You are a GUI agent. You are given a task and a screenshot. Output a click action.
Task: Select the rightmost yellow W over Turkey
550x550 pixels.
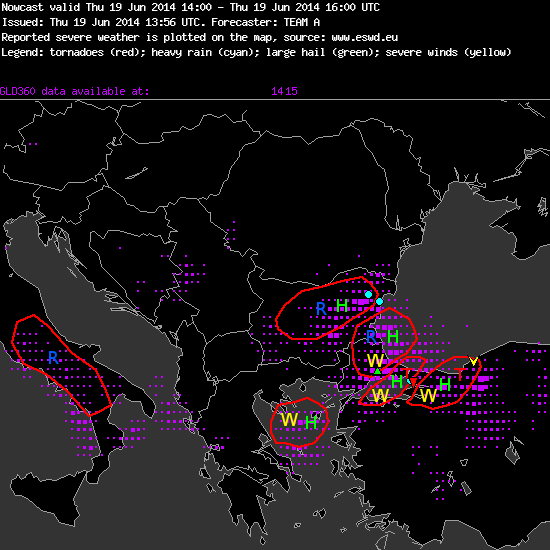[428, 395]
